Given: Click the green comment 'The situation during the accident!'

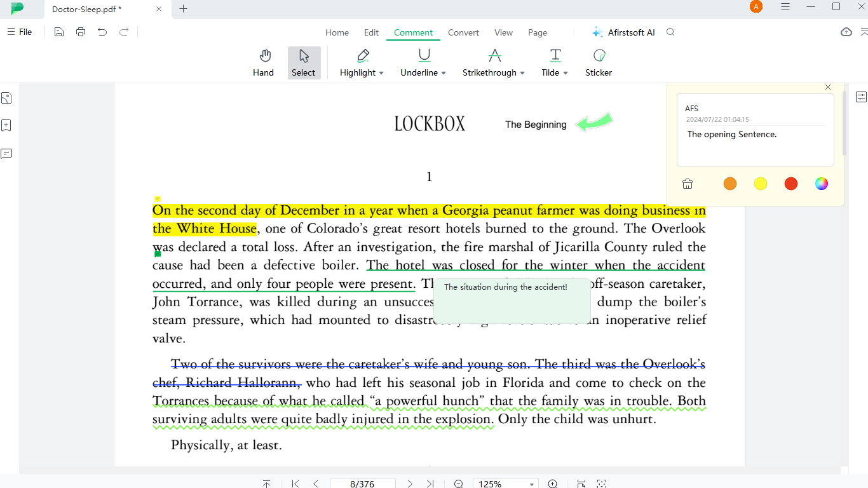Looking at the screenshot, I should (512, 301).
